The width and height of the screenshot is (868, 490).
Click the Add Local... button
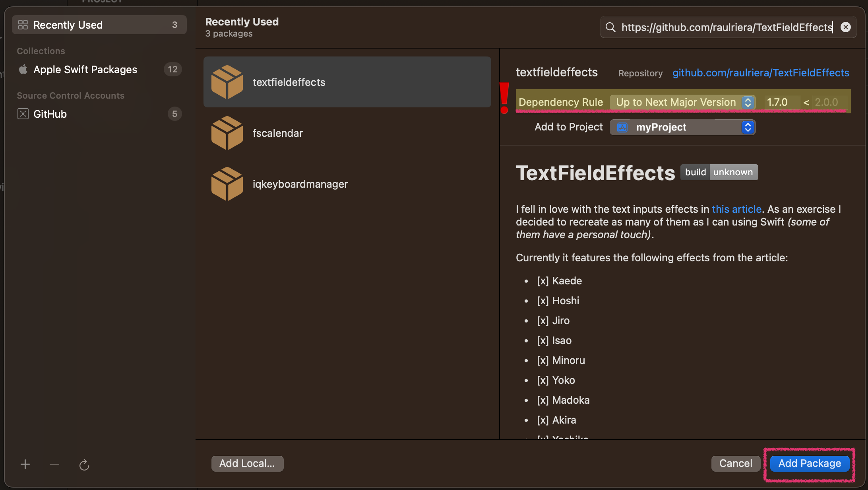coord(247,463)
